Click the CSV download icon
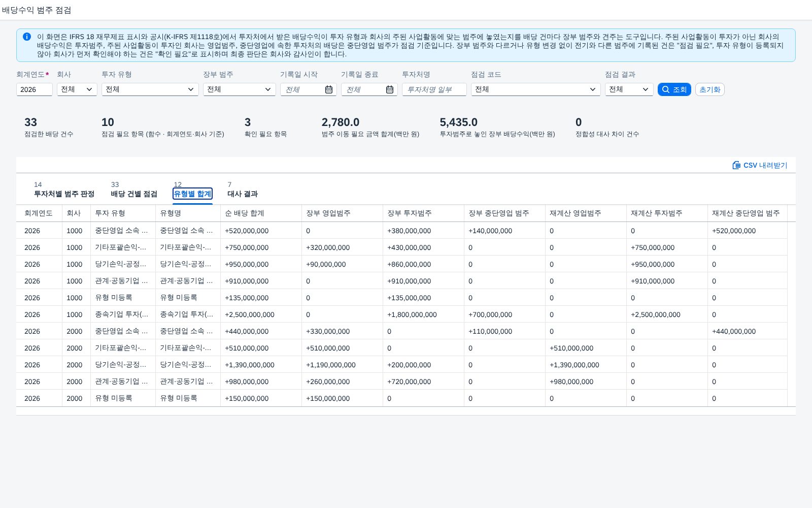This screenshot has height=508, width=812. click(x=736, y=165)
